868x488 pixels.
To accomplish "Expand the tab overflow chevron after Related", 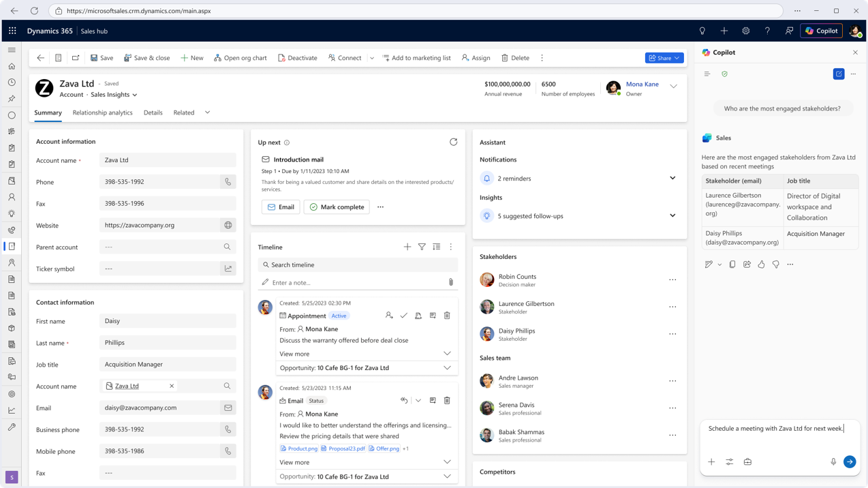I will 207,112.
